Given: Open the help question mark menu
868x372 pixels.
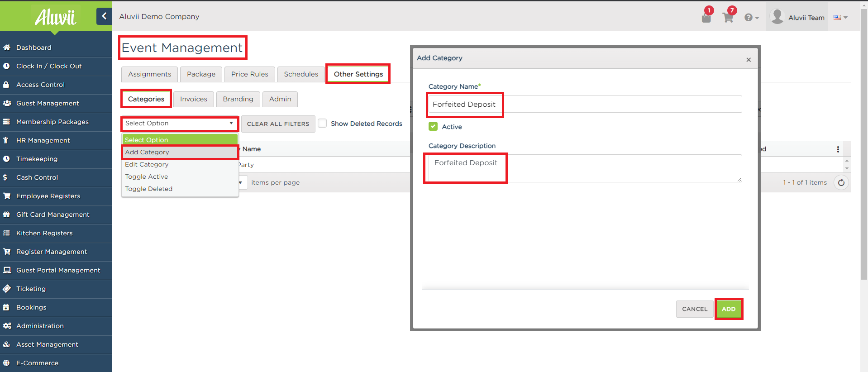Looking at the screenshot, I should pos(751,18).
